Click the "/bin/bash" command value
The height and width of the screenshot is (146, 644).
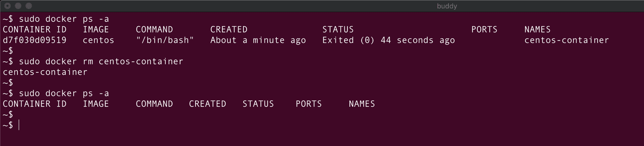pos(165,40)
